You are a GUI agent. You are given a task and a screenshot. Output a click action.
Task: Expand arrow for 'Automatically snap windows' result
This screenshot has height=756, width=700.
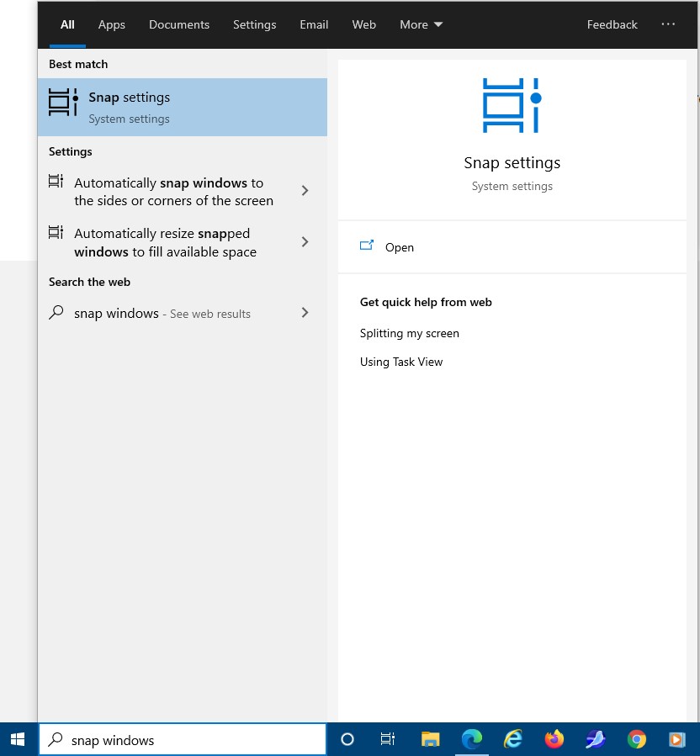(305, 191)
